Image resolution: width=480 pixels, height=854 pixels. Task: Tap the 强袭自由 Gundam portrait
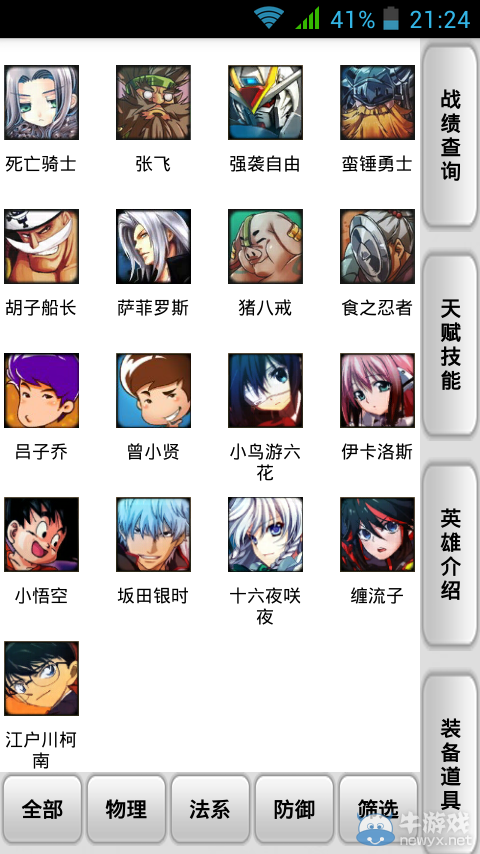pyautogui.click(x=265, y=102)
